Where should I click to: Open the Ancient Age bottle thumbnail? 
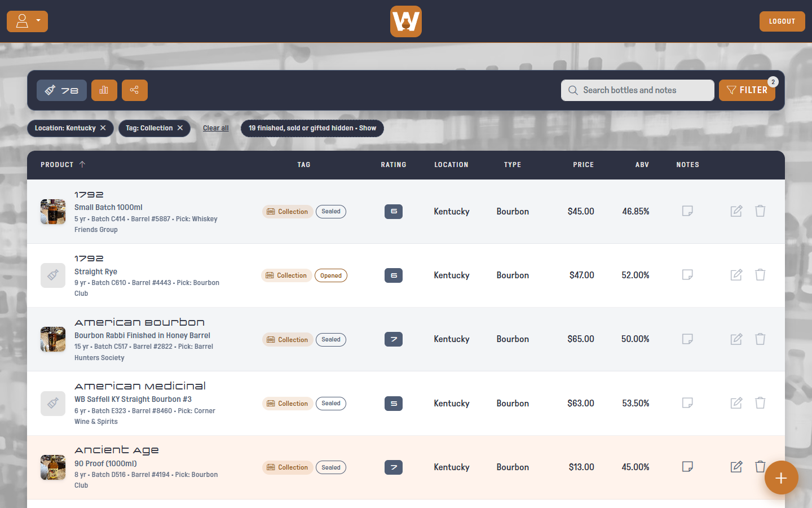pyautogui.click(x=53, y=467)
